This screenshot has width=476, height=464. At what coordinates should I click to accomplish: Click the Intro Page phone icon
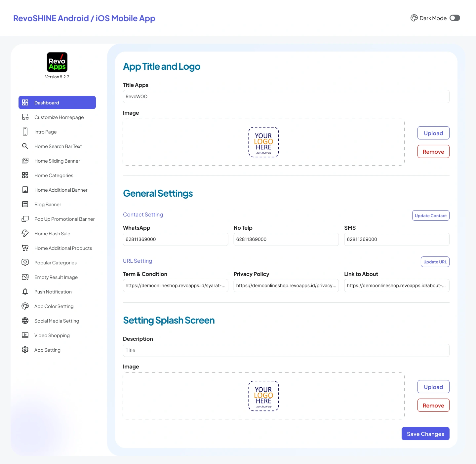pos(25,132)
